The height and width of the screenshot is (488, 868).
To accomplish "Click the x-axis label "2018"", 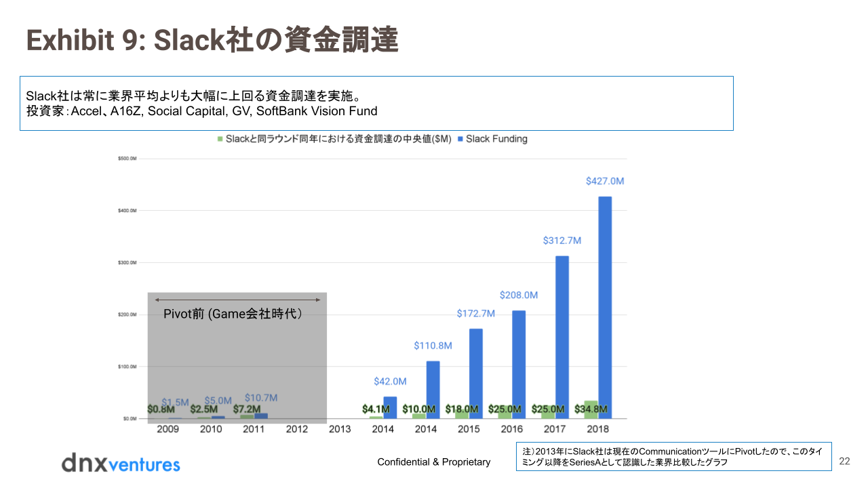I will (597, 429).
